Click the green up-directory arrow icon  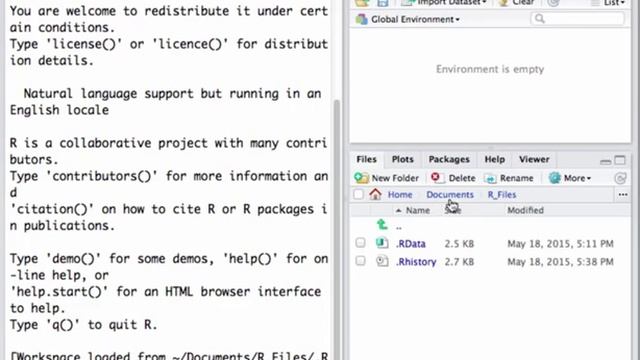[382, 224]
